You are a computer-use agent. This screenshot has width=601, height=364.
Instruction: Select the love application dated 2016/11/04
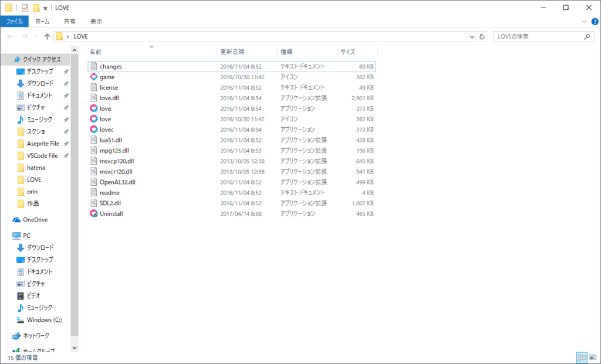coord(232,108)
